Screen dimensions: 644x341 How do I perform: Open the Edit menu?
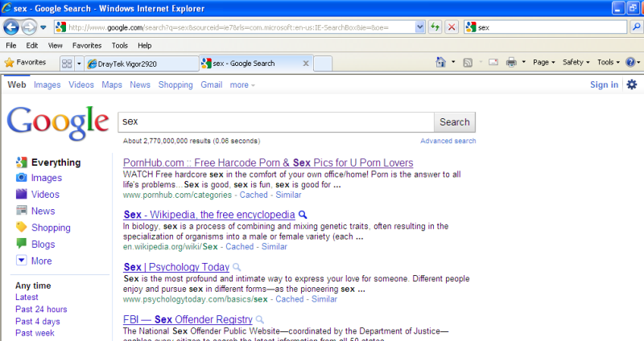point(32,46)
